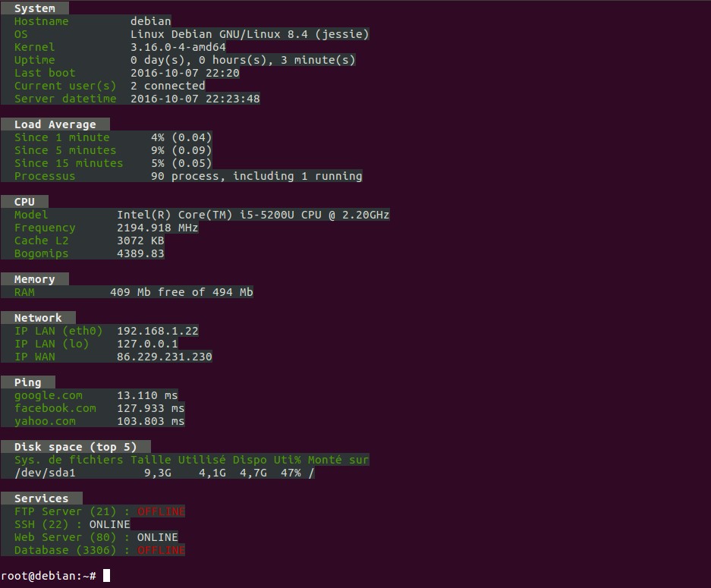Select the ONLINE status next to SSH
Image resolution: width=711 pixels, height=588 pixels.
click(x=112, y=524)
